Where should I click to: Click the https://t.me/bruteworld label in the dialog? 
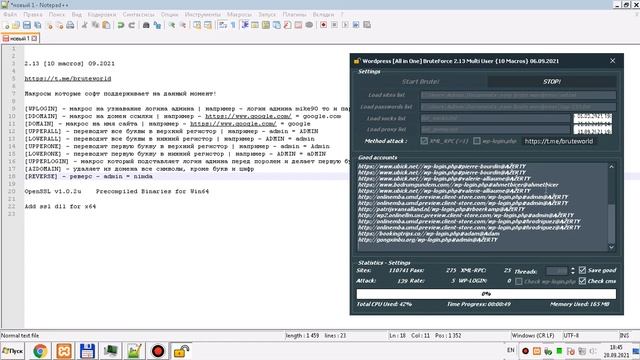(559, 141)
